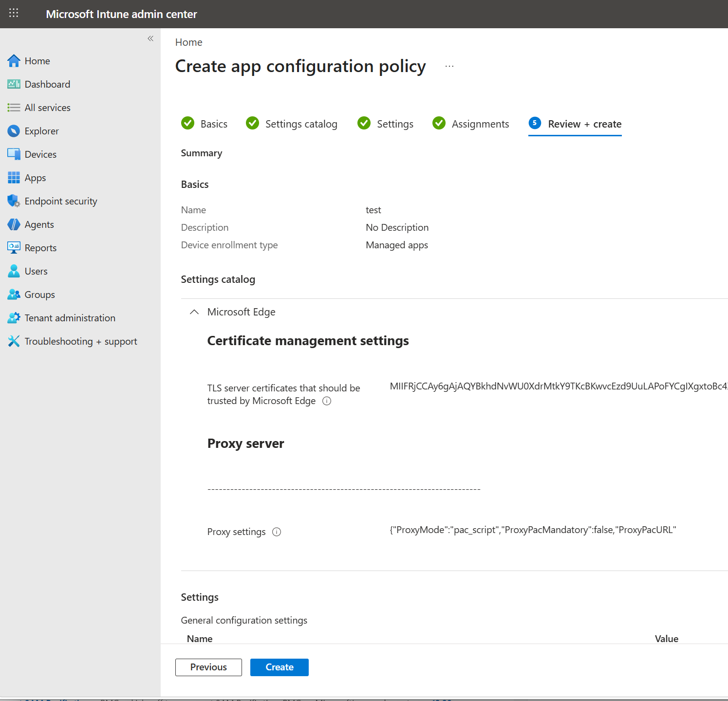Click the Apps grid icon
Image resolution: width=728 pixels, height=701 pixels.
point(14,178)
